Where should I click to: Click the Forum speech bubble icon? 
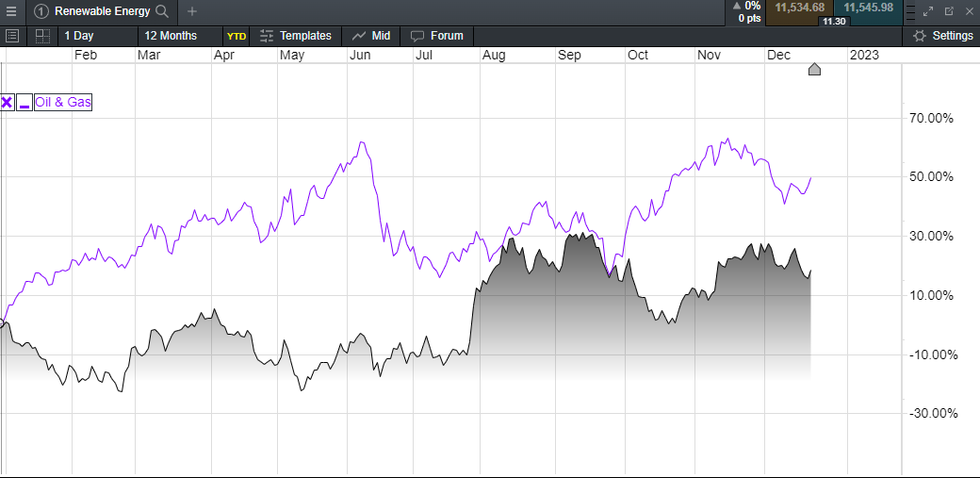click(x=417, y=36)
